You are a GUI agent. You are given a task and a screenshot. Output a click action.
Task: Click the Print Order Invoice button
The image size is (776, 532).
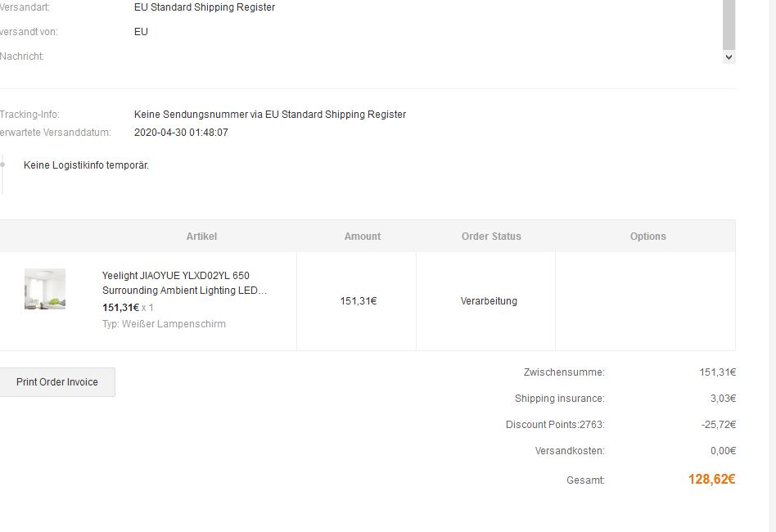(57, 382)
